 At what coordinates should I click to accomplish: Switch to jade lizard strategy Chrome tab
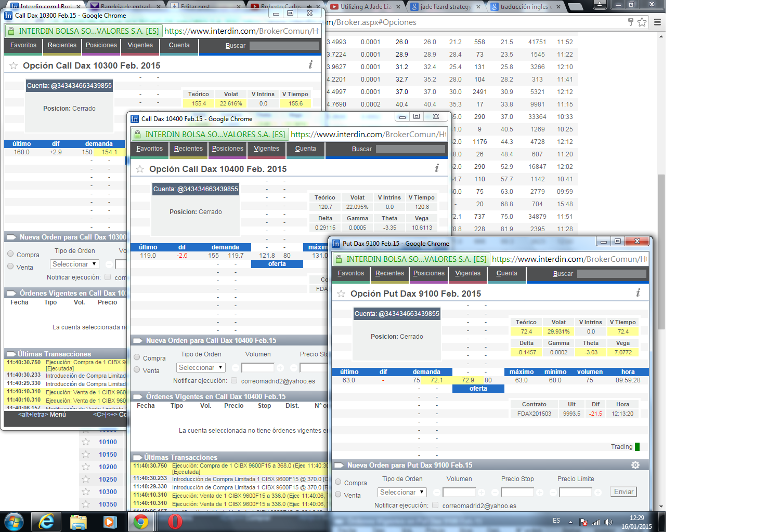tap(445, 7)
